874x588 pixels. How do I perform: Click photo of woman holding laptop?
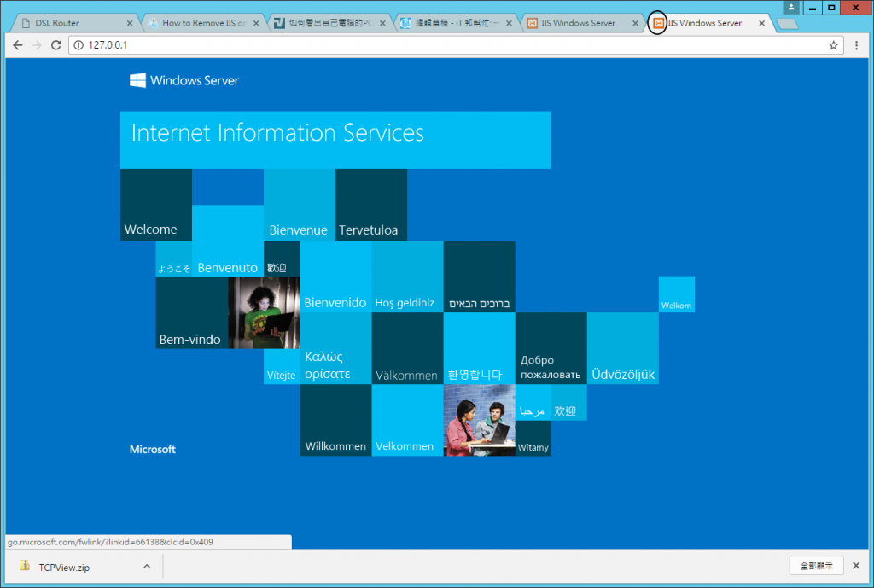click(x=265, y=312)
